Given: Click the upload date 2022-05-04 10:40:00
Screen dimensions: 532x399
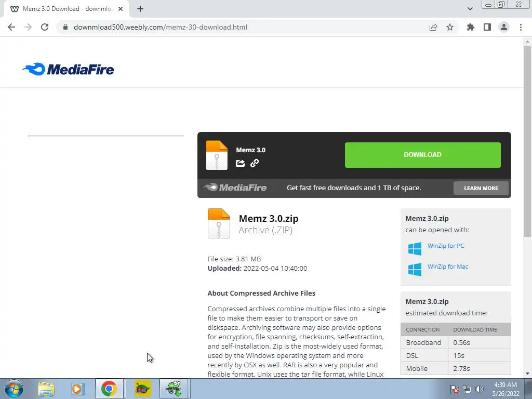Looking at the screenshot, I should point(275,269).
